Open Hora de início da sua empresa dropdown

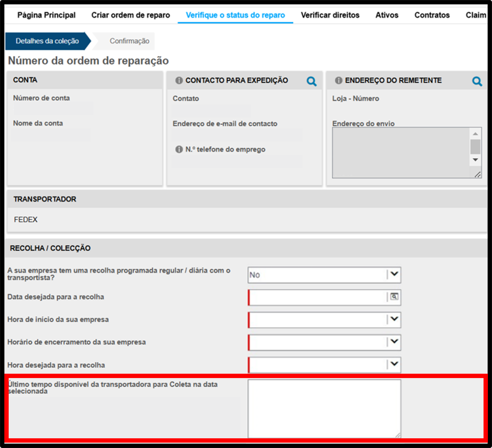coord(324,319)
